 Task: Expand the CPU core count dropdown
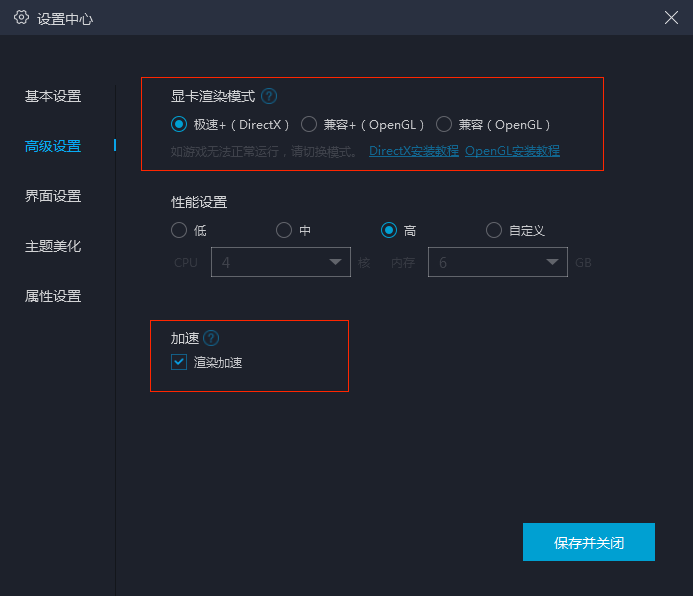tap(283, 262)
